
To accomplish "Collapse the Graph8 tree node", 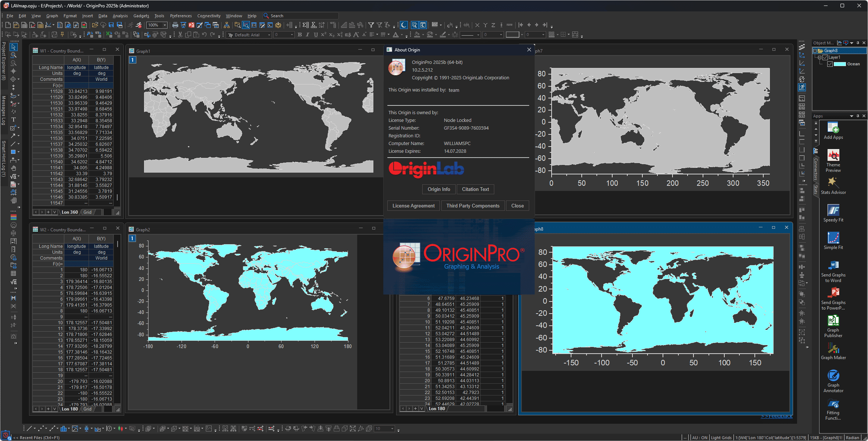I will point(815,51).
